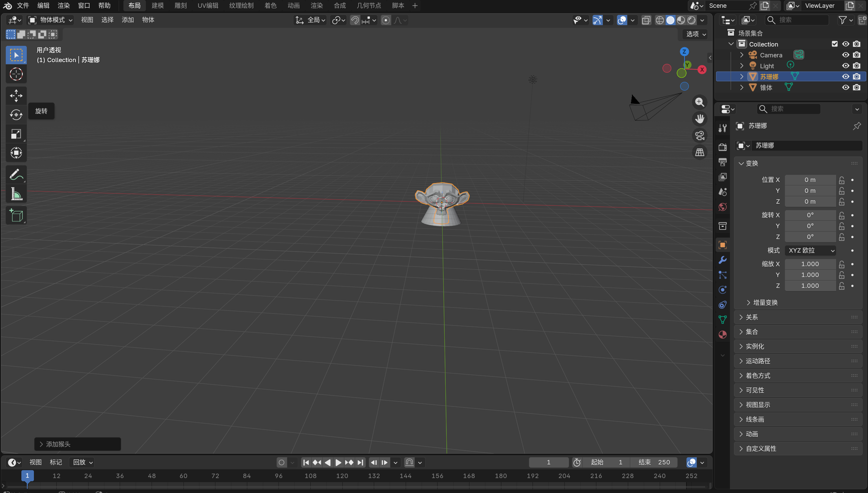
Task: Open the 物体模式 mode dropdown
Action: click(51, 20)
